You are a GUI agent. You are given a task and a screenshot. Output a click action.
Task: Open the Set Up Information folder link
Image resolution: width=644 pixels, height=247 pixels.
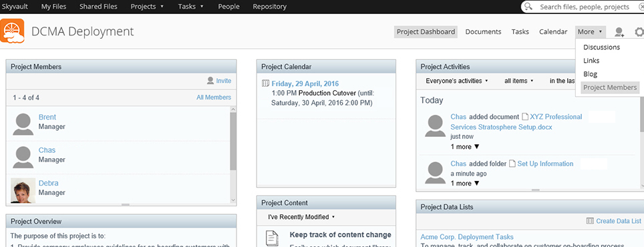click(x=545, y=164)
